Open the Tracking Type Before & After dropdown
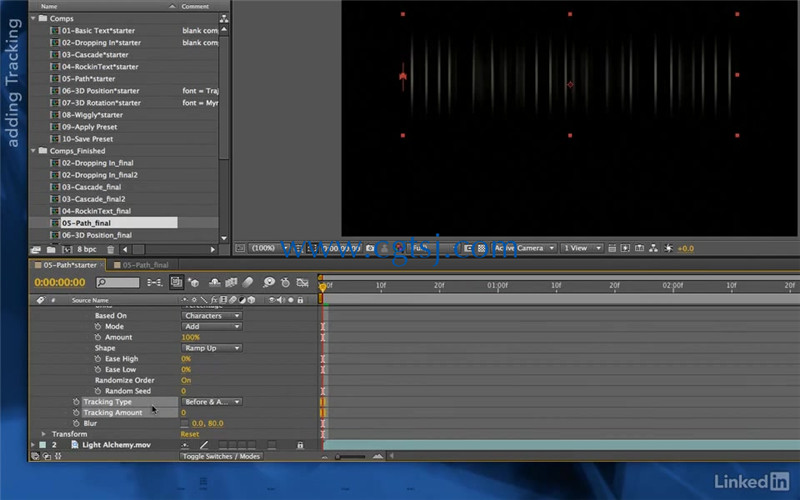This screenshot has width=800, height=500. (x=212, y=402)
